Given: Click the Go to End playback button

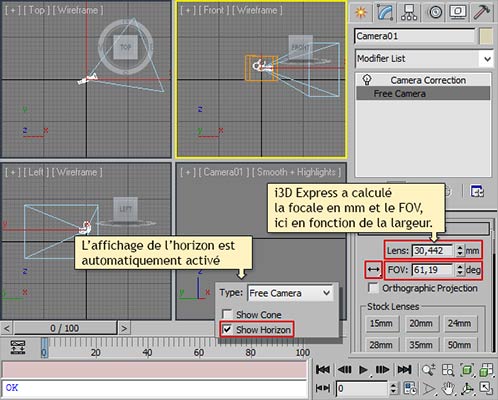Looking at the screenshot, I should (404, 369).
